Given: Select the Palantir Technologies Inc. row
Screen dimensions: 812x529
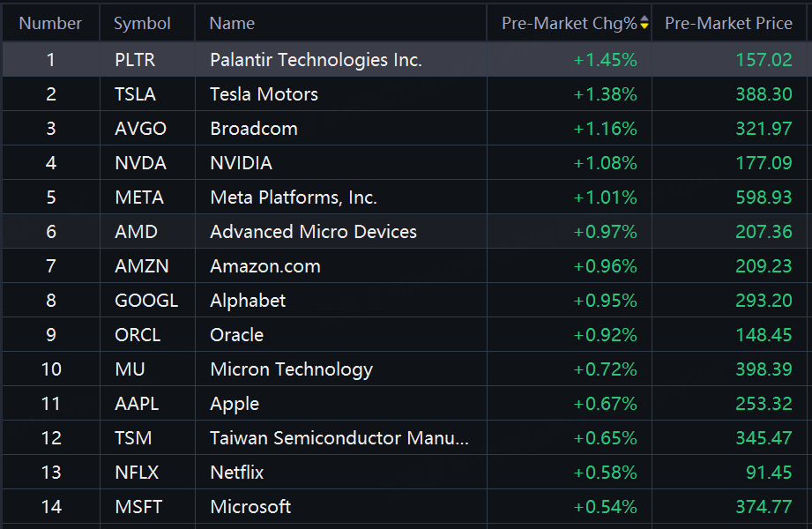Looking at the screenshot, I should 316,60.
